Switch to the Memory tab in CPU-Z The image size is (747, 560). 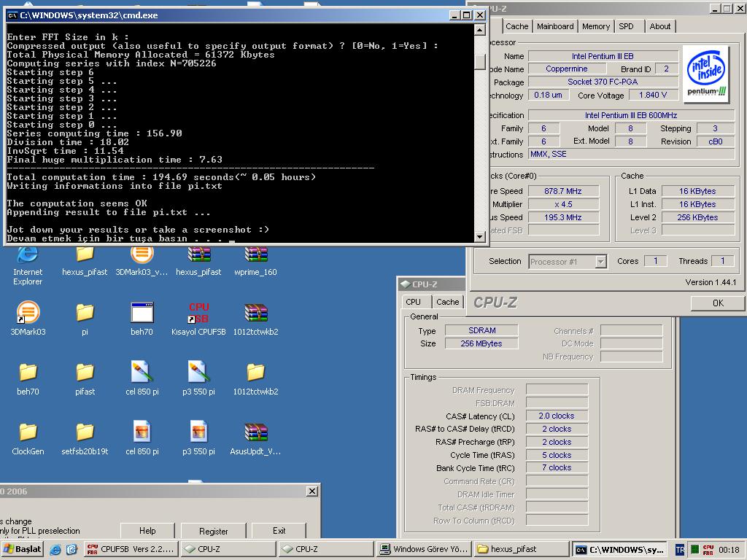pyautogui.click(x=595, y=27)
